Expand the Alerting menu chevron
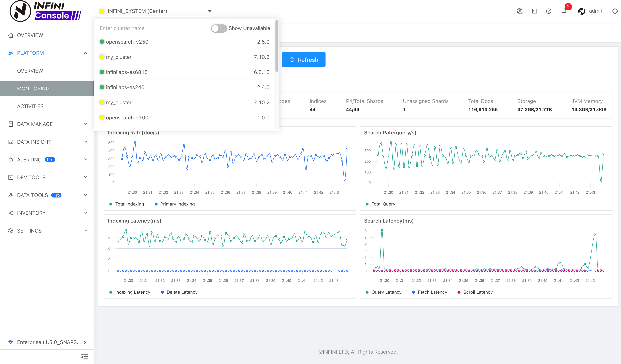 point(85,159)
